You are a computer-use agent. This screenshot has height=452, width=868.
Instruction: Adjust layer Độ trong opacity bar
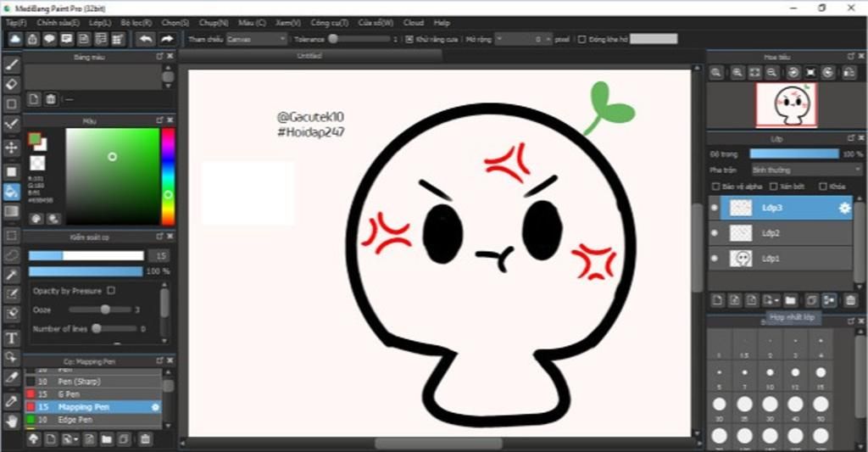(793, 154)
